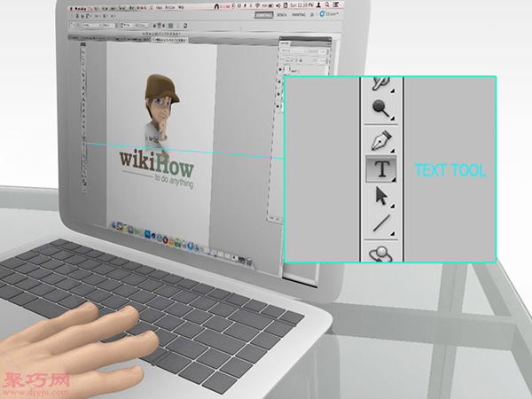This screenshot has width=532, height=399.
Task: Open the font family dropdown in the options bar
Action: [91, 26]
